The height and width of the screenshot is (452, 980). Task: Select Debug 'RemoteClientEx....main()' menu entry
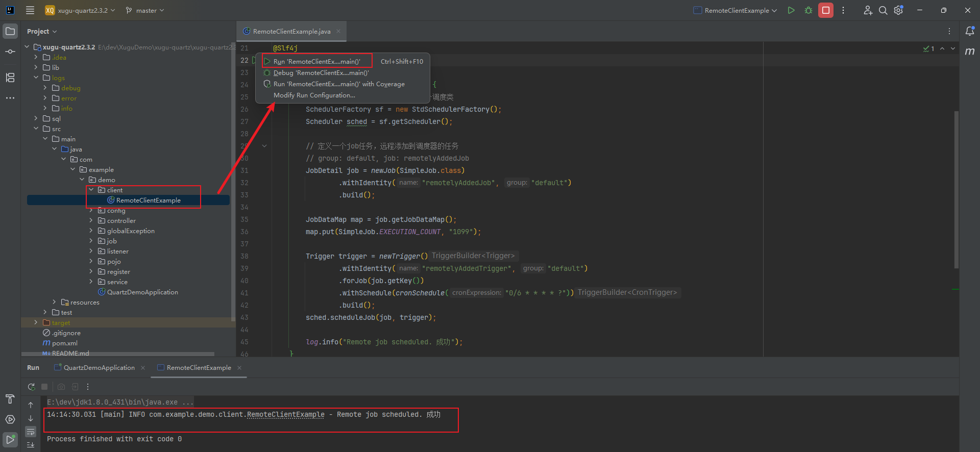pos(321,73)
